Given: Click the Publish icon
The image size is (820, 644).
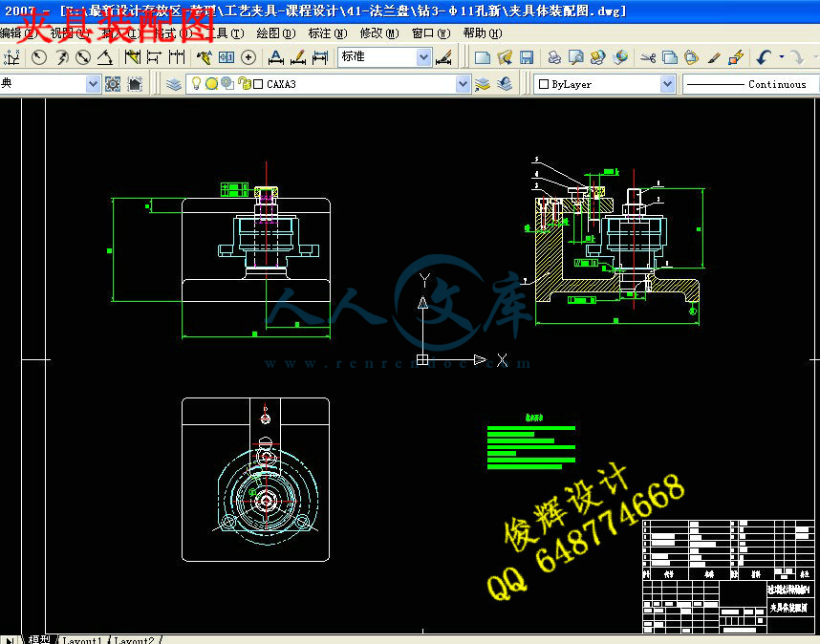Looking at the screenshot, I should tap(597, 57).
